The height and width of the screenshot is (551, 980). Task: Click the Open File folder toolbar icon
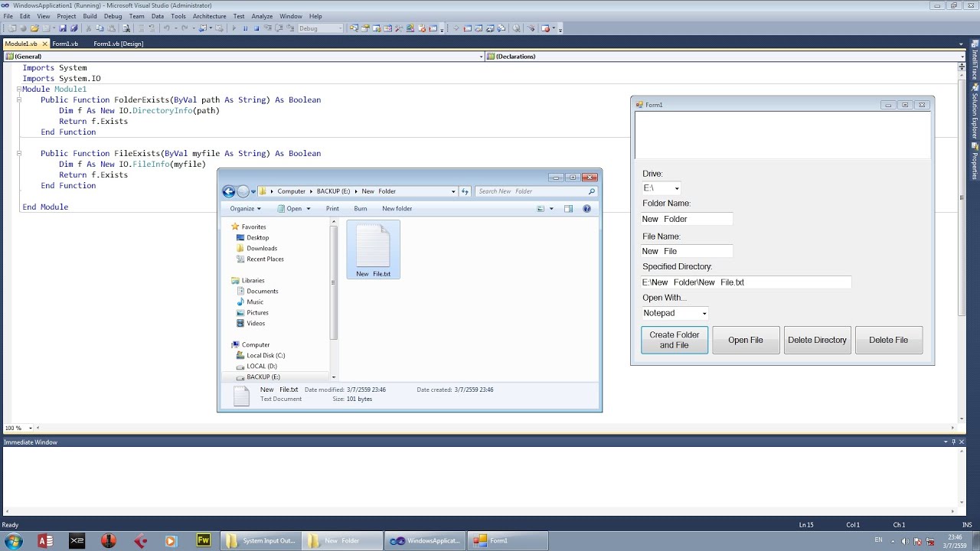click(x=34, y=28)
